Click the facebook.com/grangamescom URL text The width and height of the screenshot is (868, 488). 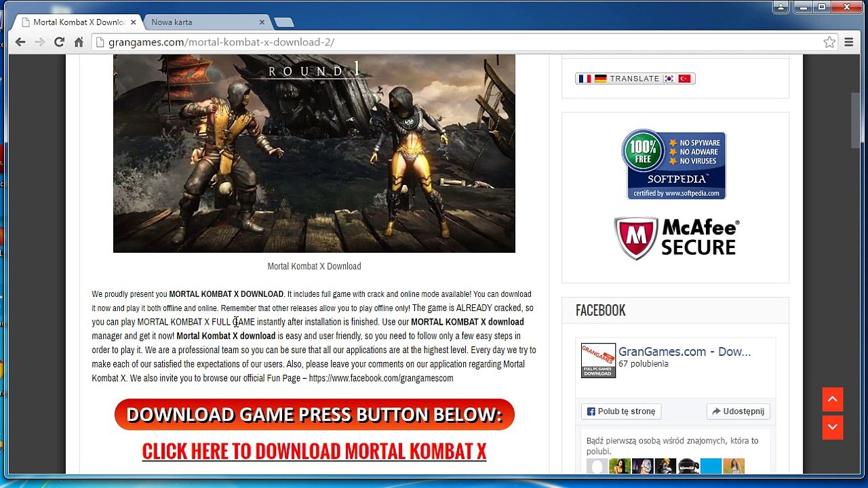click(x=381, y=378)
